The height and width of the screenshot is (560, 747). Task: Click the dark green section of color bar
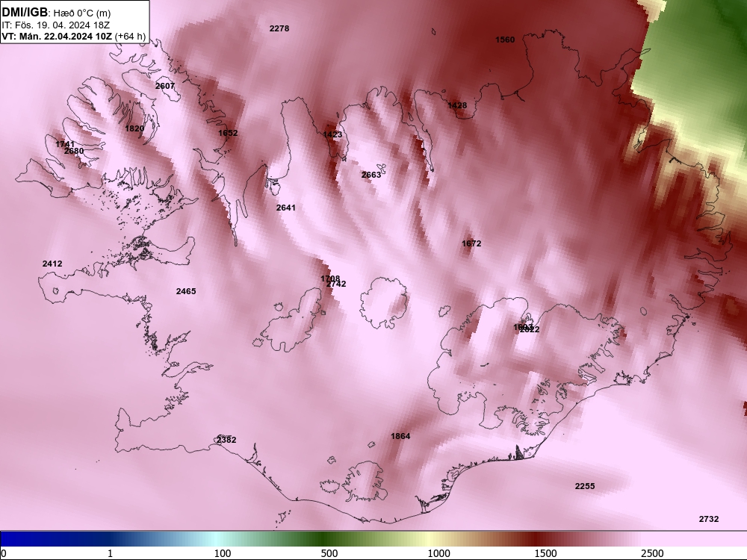pyautogui.click(x=324, y=539)
